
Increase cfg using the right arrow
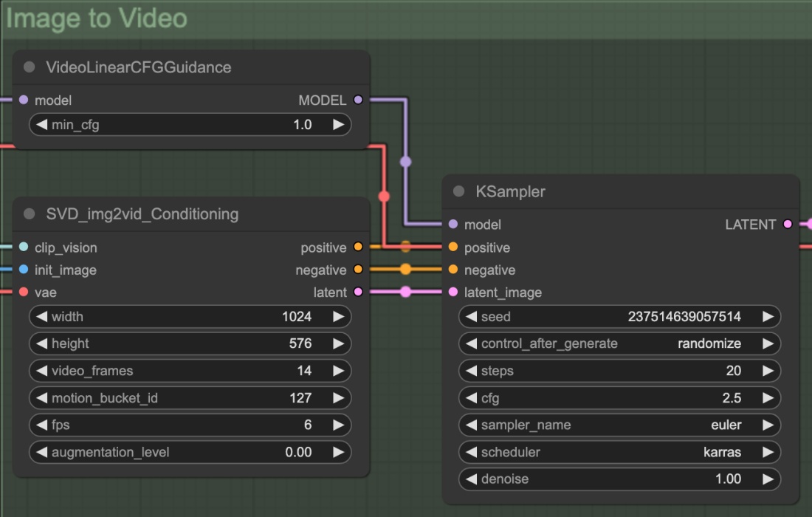[768, 398]
